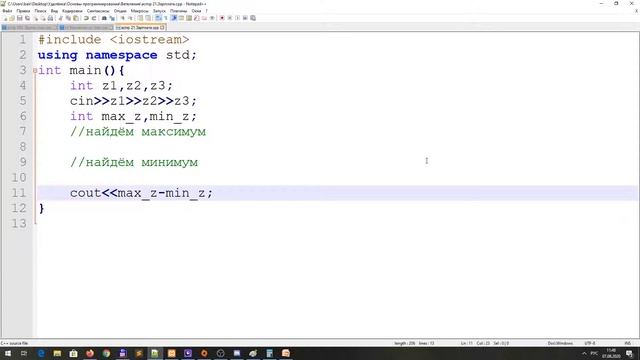Start macro recording with red record icon
Viewport: 640px width, 360px height.
point(222,18)
